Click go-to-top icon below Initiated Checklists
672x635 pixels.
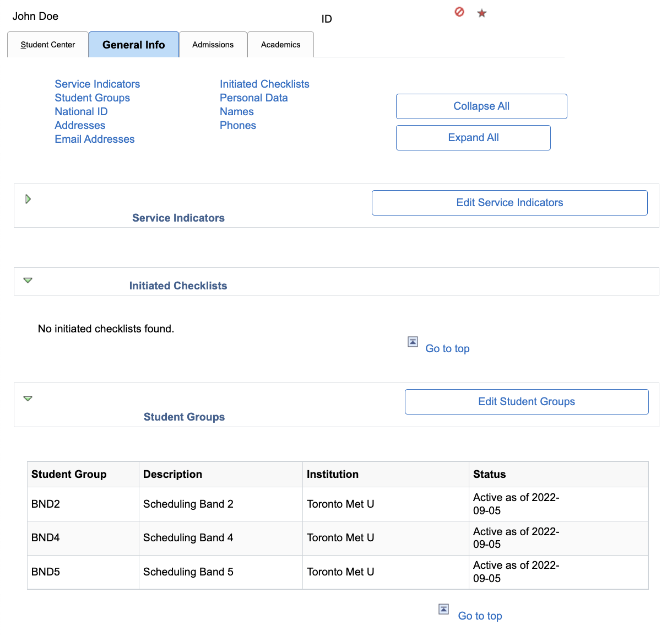(x=413, y=342)
